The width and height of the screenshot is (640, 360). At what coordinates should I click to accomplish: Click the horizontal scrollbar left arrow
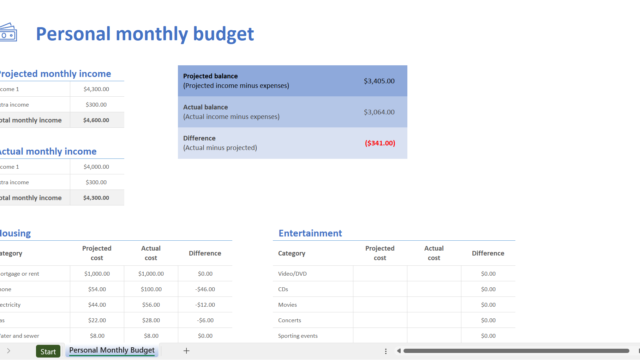(399, 351)
